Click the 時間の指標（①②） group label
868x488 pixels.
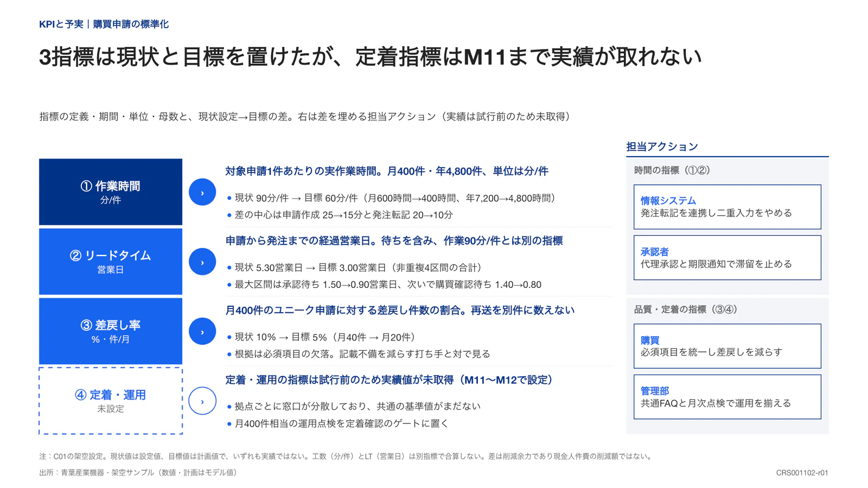click(672, 170)
